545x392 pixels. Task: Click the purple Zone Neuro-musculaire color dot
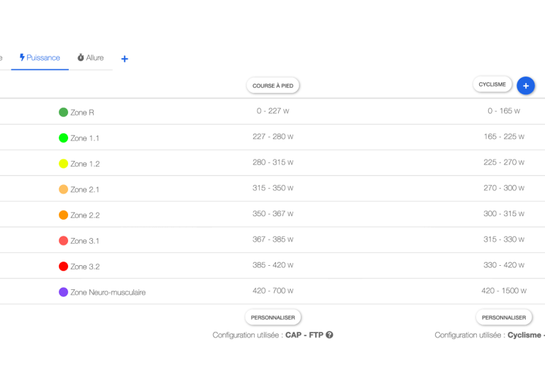point(63,292)
